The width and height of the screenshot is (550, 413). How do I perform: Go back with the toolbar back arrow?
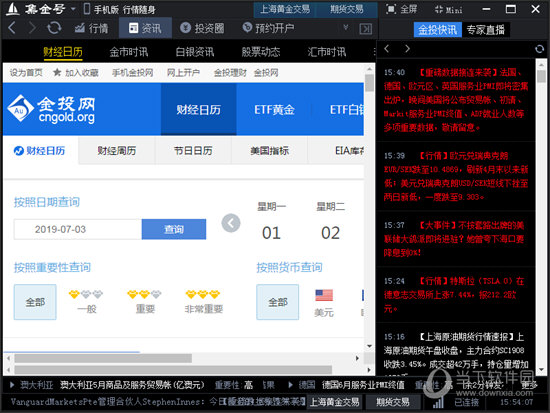click(12, 28)
